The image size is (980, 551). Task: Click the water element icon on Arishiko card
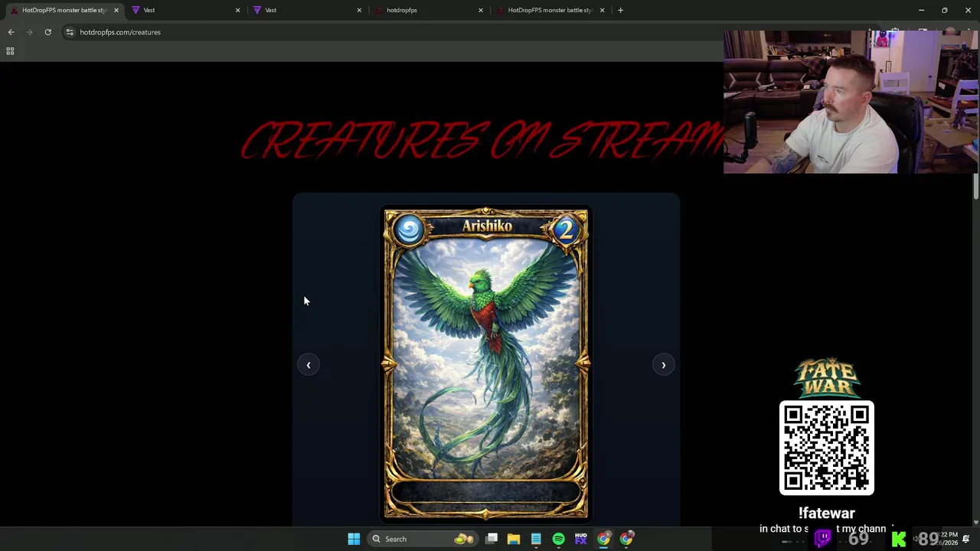click(409, 229)
